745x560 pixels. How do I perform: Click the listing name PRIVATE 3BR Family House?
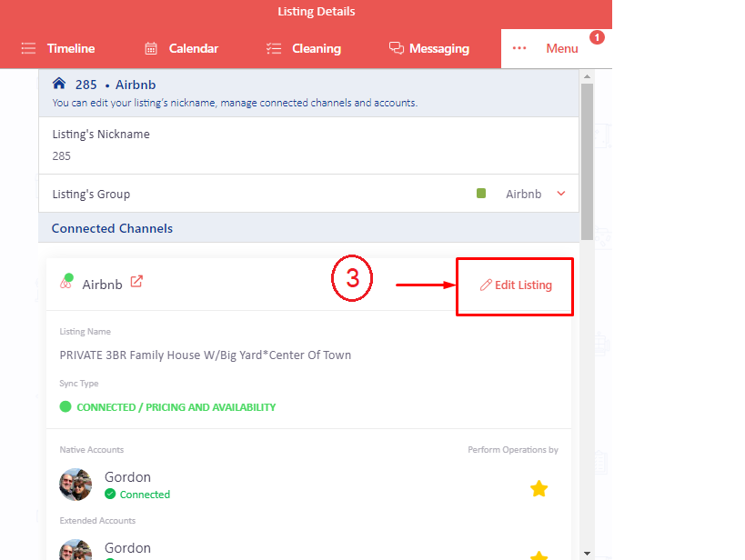coord(206,355)
